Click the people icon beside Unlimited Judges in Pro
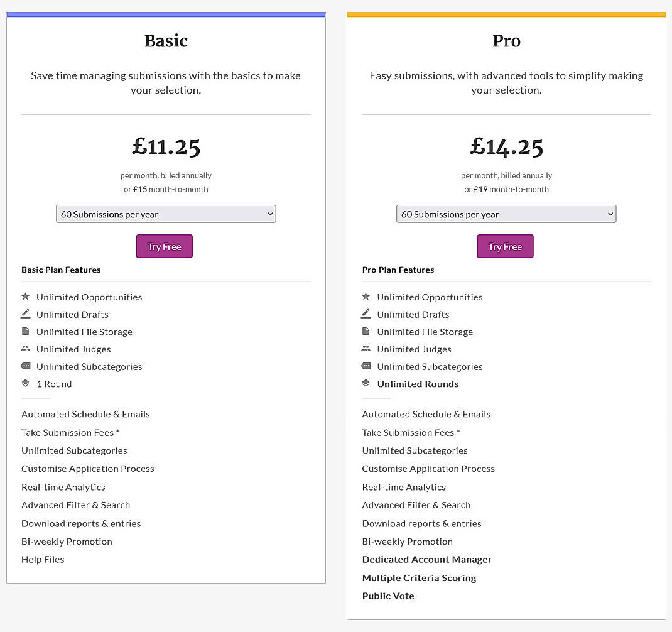This screenshot has width=672, height=632. (366, 349)
